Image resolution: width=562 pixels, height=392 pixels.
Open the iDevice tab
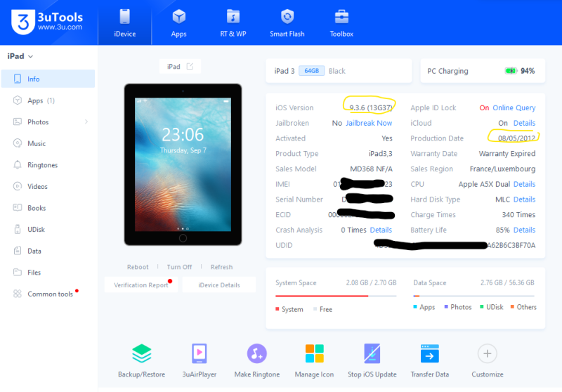pos(125,23)
